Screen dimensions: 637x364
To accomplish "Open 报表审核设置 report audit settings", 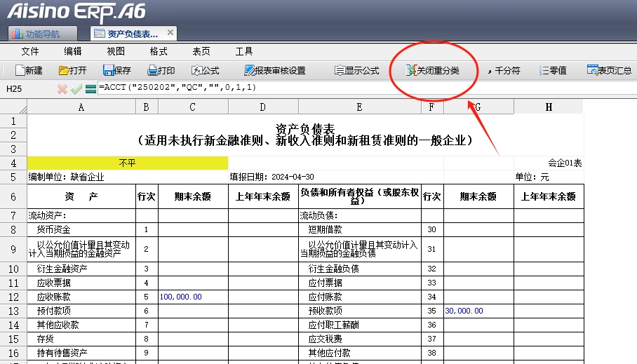I will [x=275, y=71].
